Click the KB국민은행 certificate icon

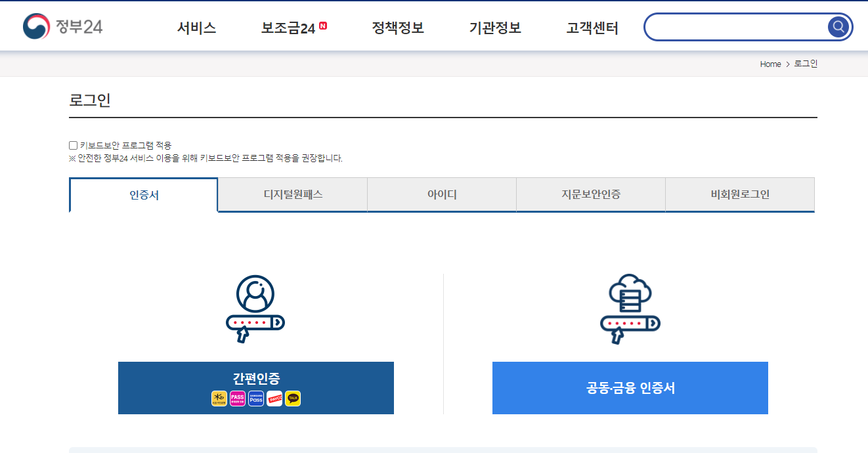[x=219, y=399]
